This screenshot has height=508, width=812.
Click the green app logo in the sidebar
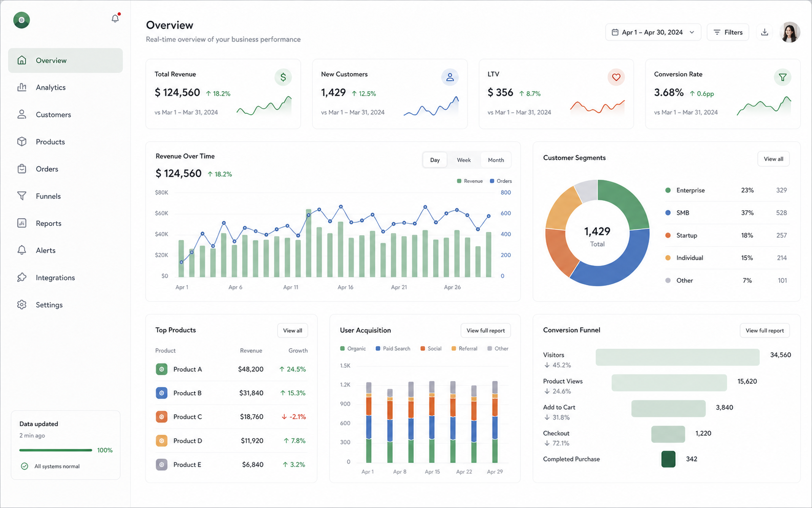click(22, 20)
